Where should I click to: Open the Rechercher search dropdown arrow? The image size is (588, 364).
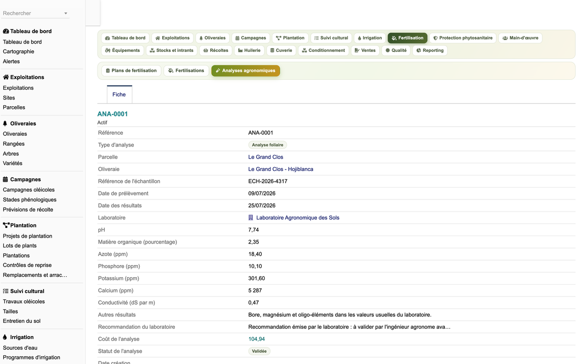pyautogui.click(x=66, y=14)
